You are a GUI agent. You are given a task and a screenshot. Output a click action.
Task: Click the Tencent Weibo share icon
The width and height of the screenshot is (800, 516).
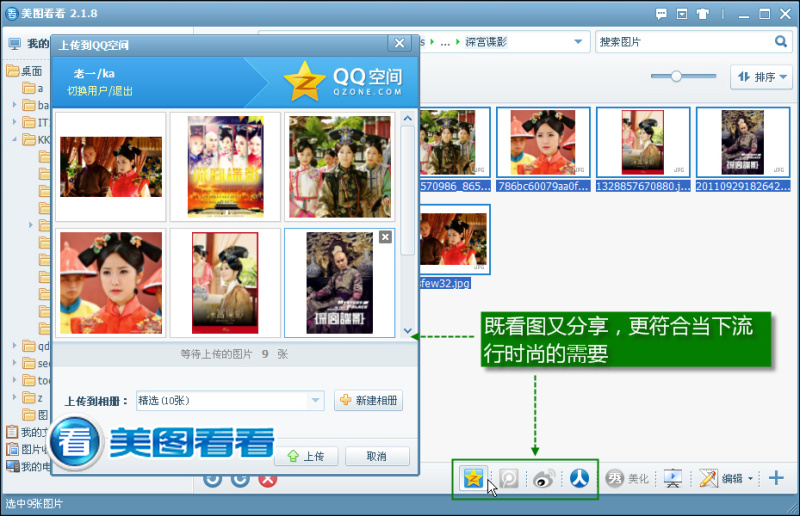(x=509, y=478)
